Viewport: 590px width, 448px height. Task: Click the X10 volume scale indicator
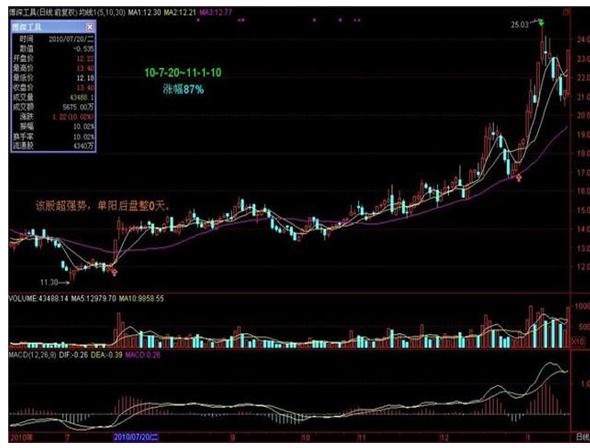pos(578,342)
